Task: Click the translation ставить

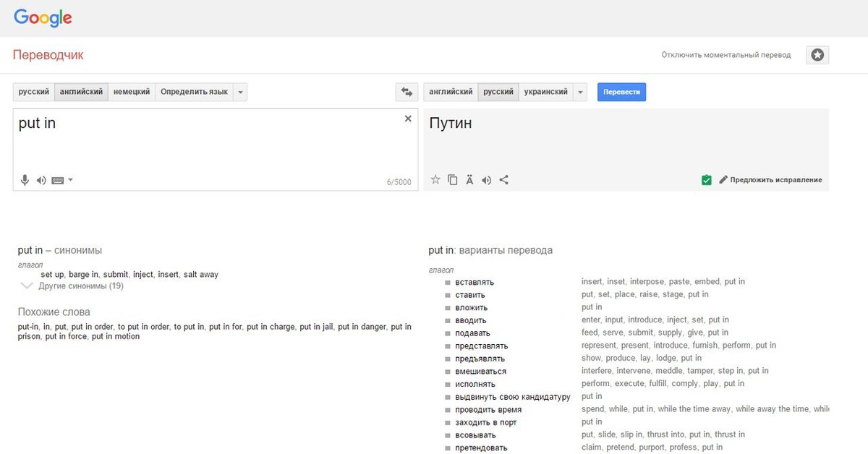Action: [x=470, y=295]
